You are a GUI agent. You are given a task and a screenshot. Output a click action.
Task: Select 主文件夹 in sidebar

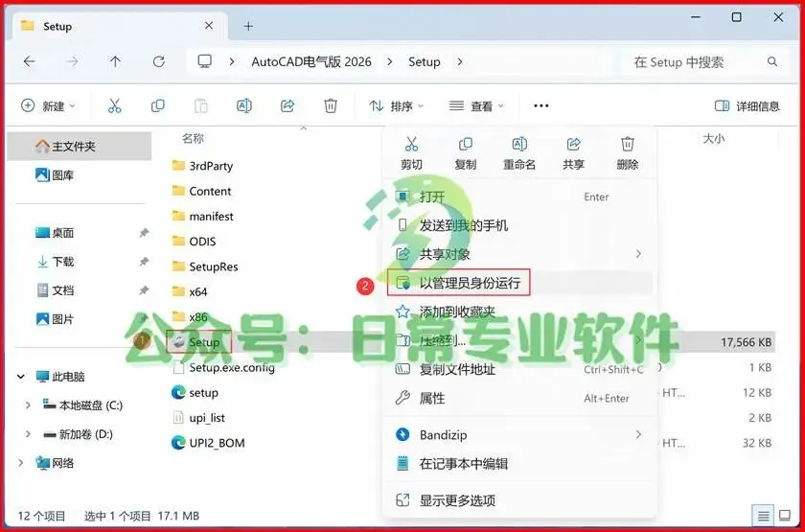pyautogui.click(x=79, y=147)
